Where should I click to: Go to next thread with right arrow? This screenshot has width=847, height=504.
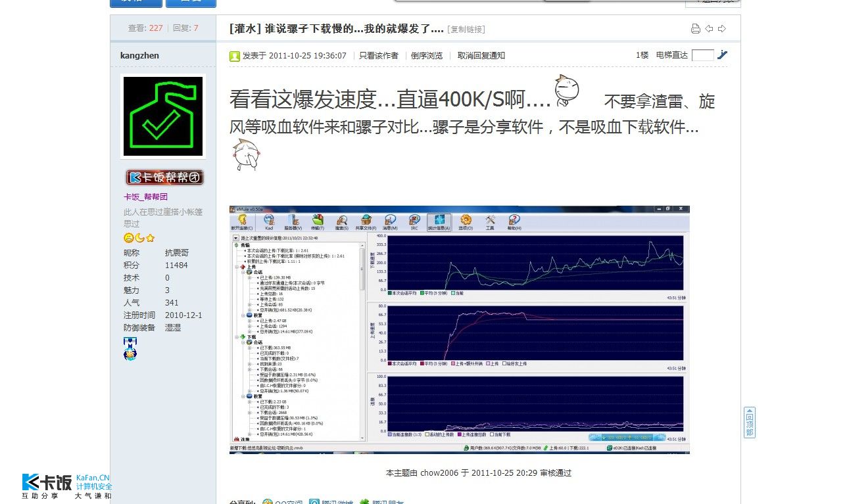click(x=722, y=29)
